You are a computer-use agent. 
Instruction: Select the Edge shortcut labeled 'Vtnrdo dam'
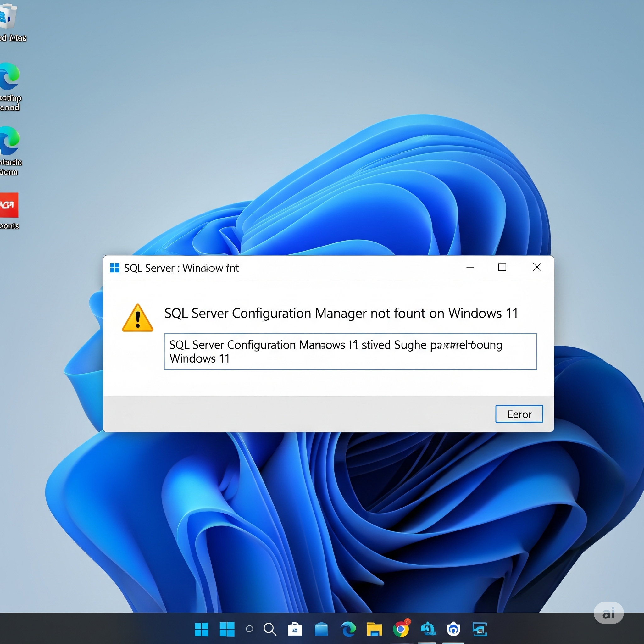click(10, 151)
